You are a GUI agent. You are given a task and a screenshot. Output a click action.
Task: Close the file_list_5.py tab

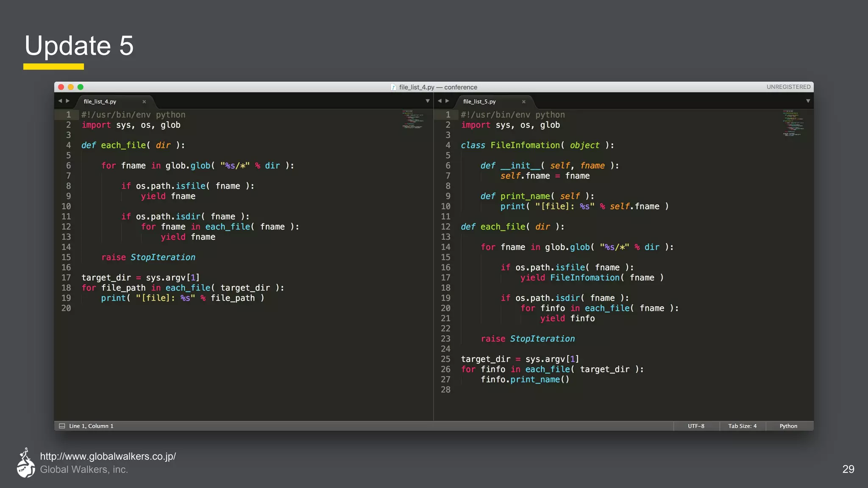(524, 102)
